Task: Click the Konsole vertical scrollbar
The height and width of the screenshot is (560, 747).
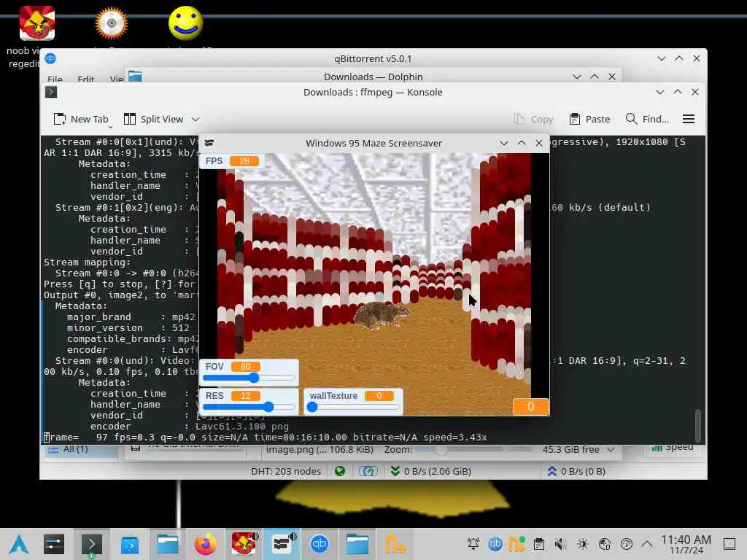Action: pos(698,425)
